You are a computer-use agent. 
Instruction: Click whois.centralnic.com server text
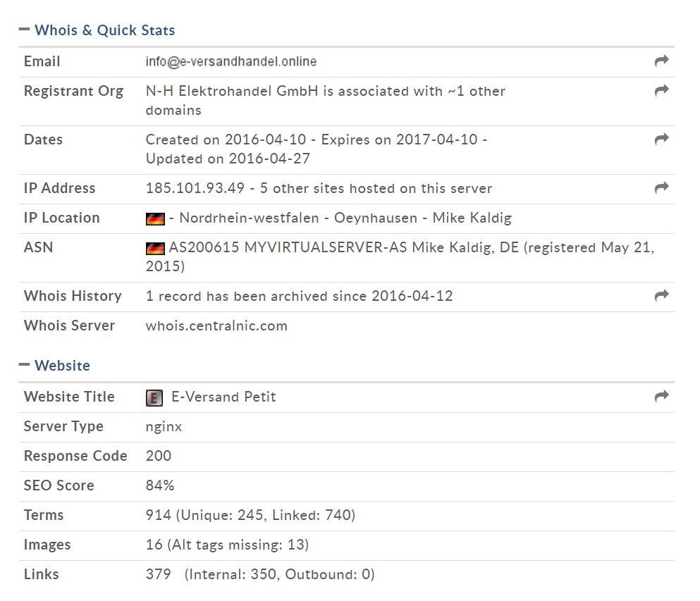216,326
